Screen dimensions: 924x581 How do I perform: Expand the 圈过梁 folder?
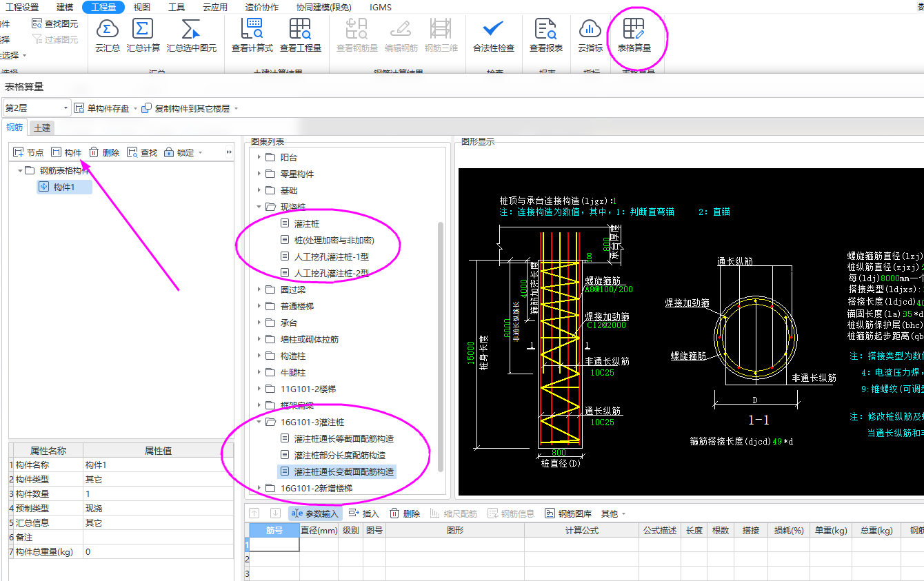pos(259,289)
